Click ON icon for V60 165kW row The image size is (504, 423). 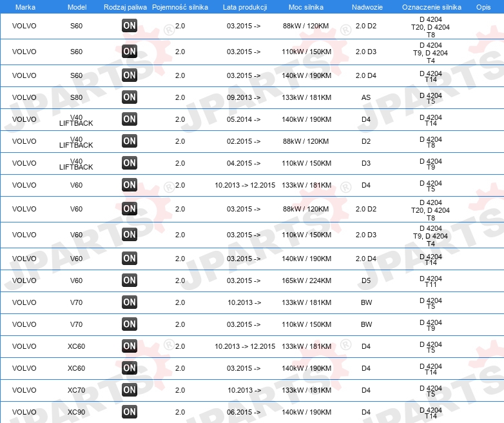point(130,280)
